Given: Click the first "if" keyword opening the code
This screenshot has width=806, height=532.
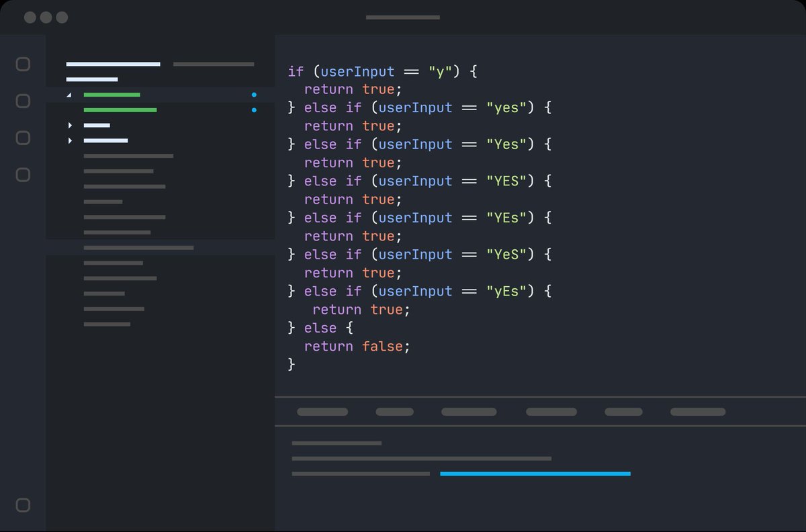Looking at the screenshot, I should point(296,71).
